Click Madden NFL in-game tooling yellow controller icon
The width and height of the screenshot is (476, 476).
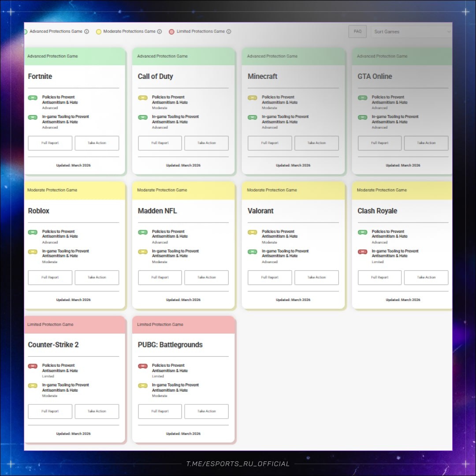pyautogui.click(x=143, y=252)
